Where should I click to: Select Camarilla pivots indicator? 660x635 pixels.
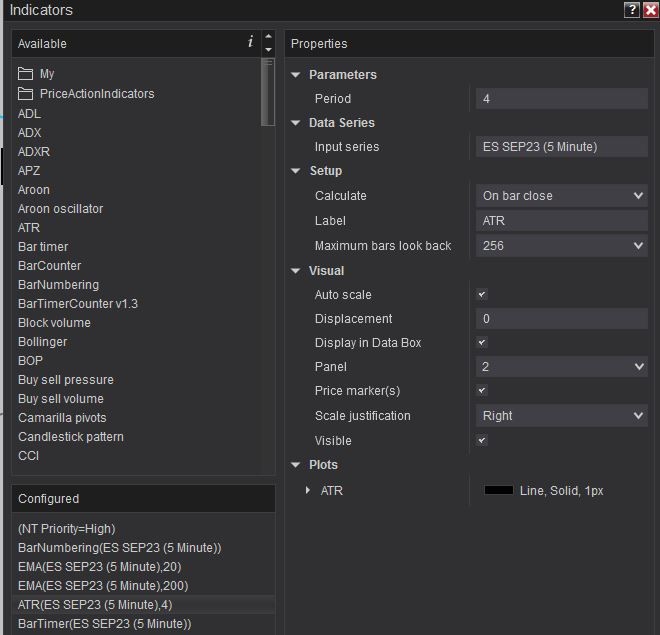point(62,418)
